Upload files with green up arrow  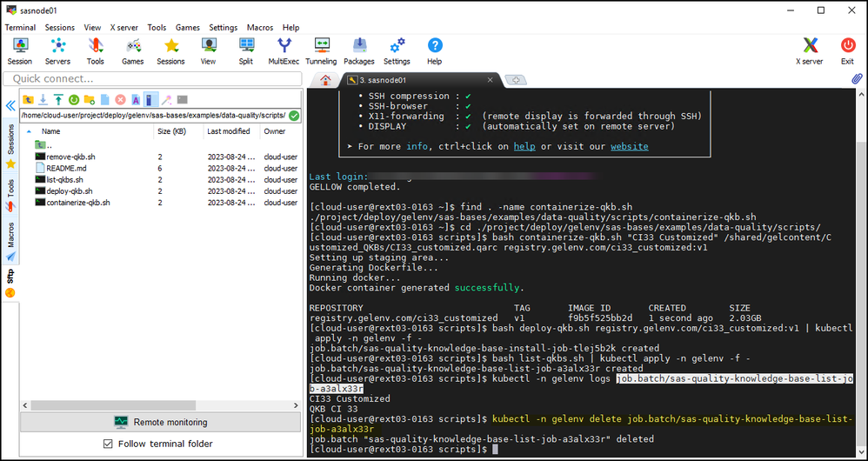pyautogui.click(x=58, y=100)
